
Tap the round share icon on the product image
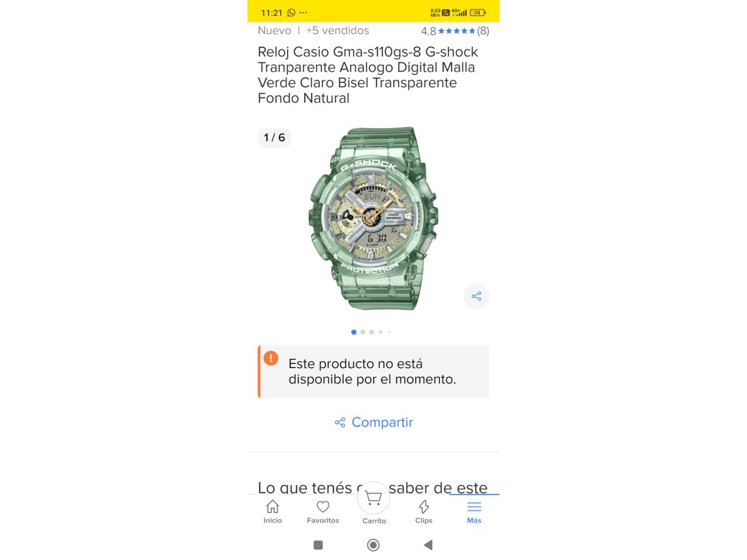[x=476, y=296]
